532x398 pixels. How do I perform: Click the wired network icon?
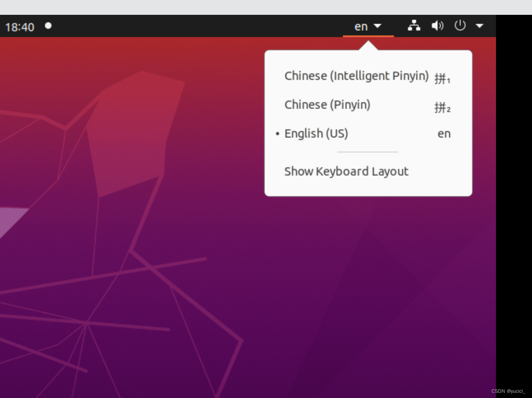tap(414, 26)
